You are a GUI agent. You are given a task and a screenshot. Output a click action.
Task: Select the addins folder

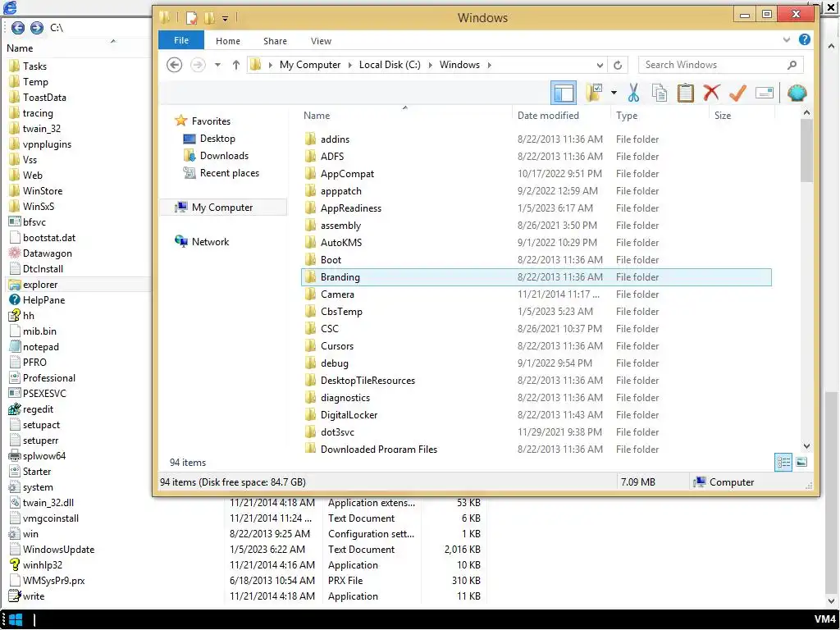[x=335, y=139]
